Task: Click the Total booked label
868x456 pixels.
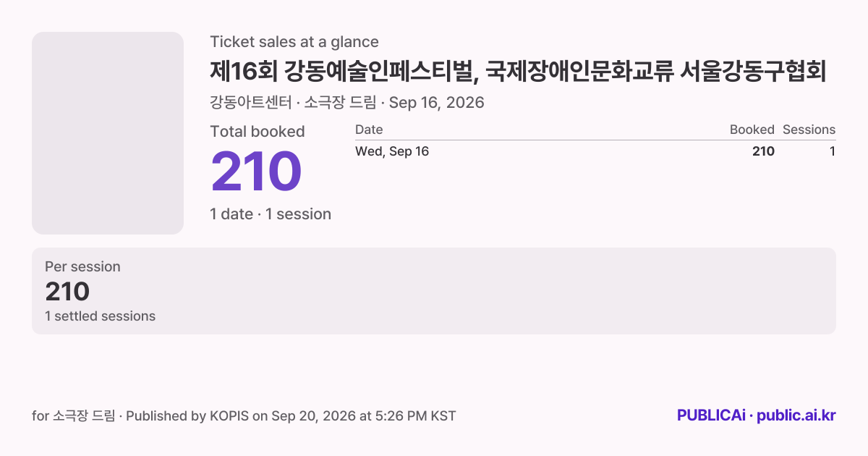Action: [258, 132]
